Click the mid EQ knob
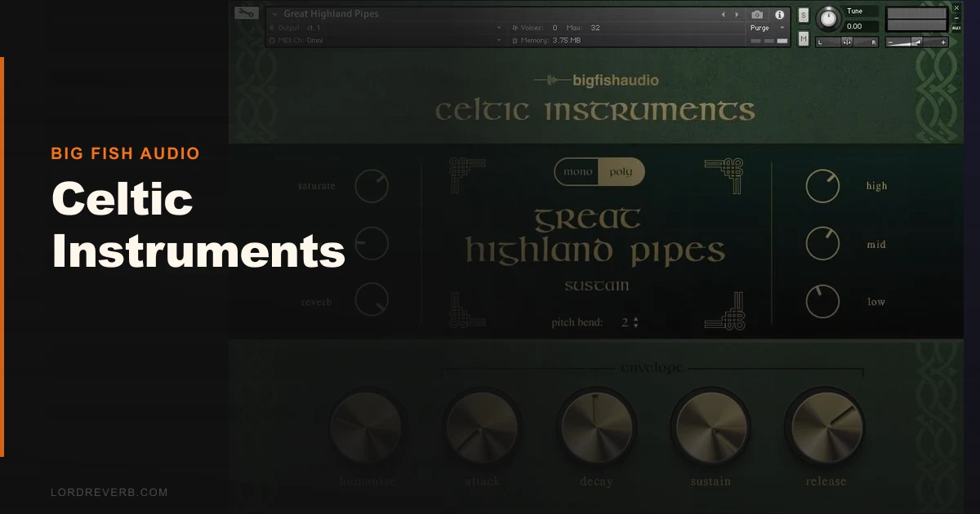This screenshot has width=980, height=514. (x=822, y=243)
